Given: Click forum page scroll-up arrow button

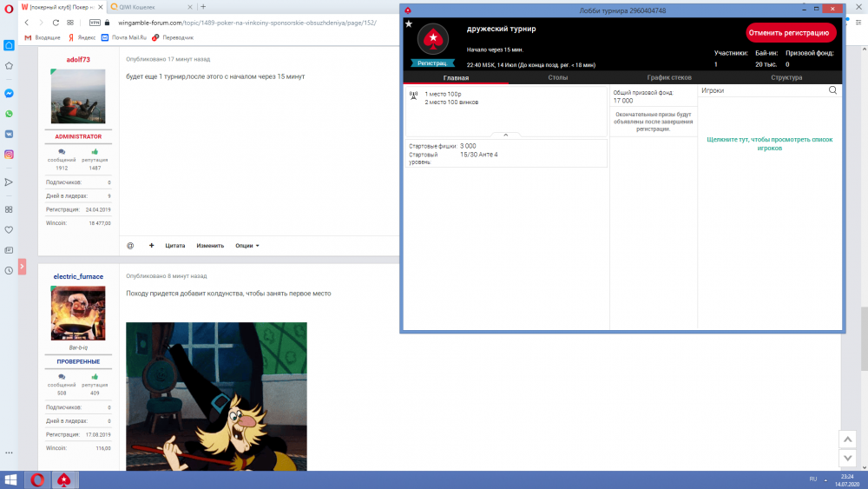Looking at the screenshot, I should [x=847, y=439].
